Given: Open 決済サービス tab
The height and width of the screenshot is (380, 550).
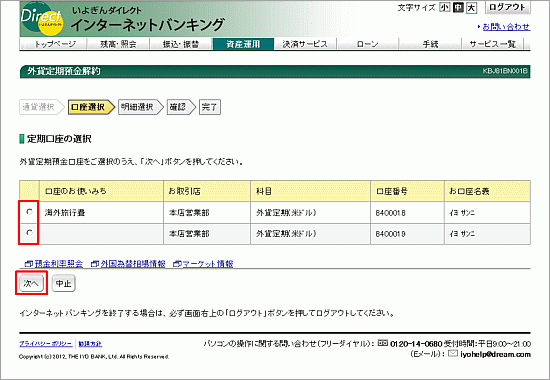Looking at the screenshot, I should [x=305, y=44].
